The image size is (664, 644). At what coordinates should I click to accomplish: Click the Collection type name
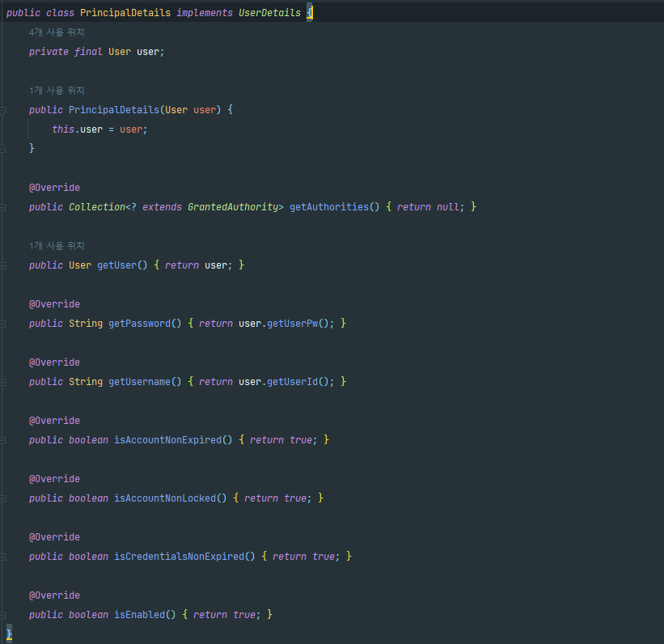97,207
